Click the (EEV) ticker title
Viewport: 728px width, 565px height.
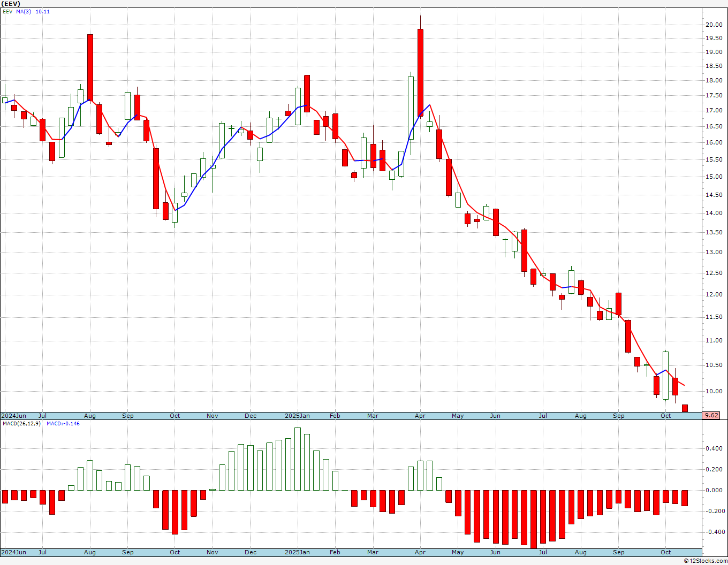(x=11, y=4)
